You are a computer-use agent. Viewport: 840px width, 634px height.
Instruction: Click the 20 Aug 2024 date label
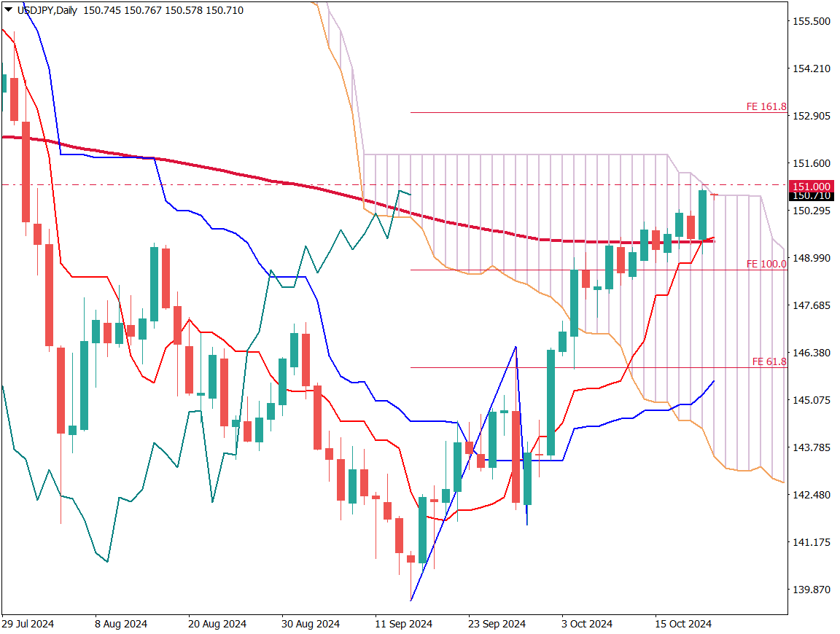point(217,624)
